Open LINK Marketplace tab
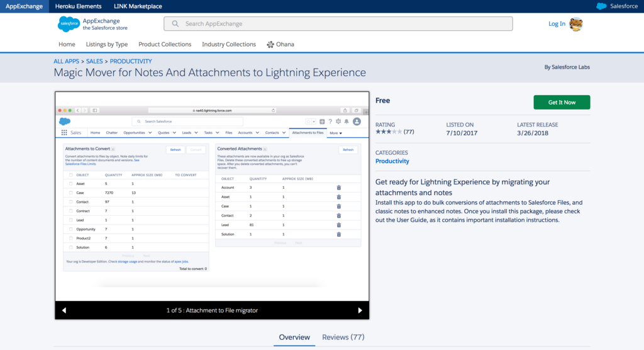Image resolution: width=644 pixels, height=350 pixels. coord(138,6)
